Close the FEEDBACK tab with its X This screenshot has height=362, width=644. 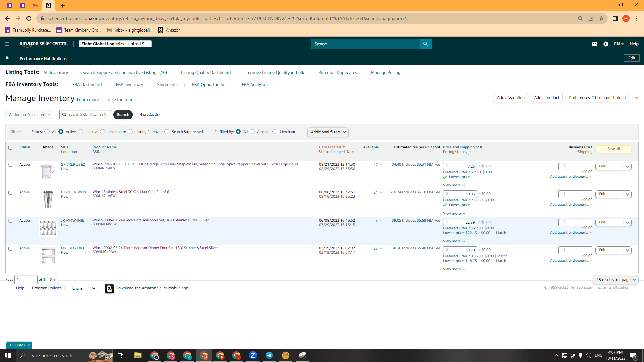tap(29, 345)
